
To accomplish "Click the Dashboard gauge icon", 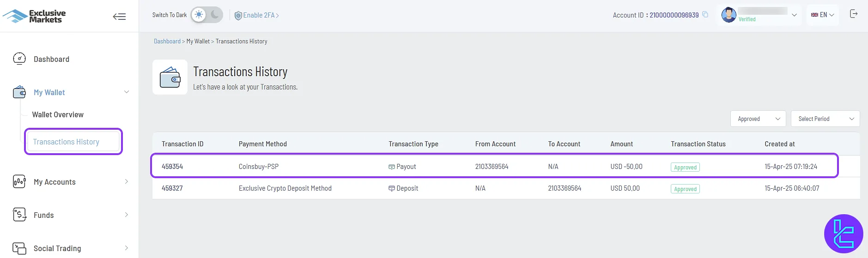I will [19, 59].
